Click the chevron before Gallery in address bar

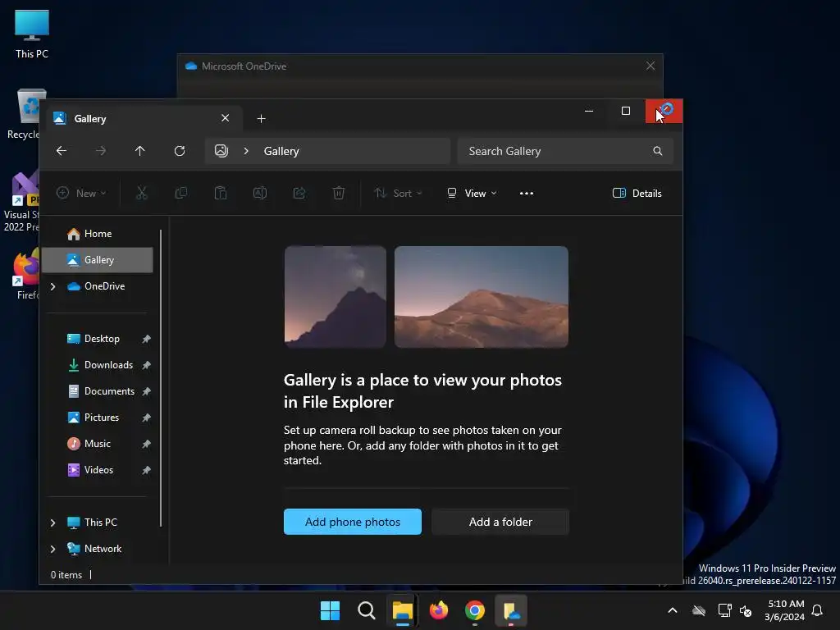246,151
